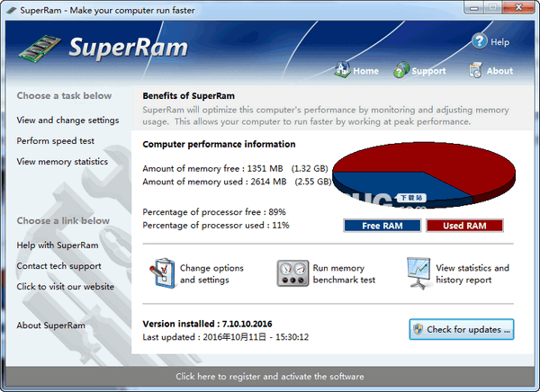Open Support in the header navigation
The width and height of the screenshot is (540, 392).
point(428,71)
